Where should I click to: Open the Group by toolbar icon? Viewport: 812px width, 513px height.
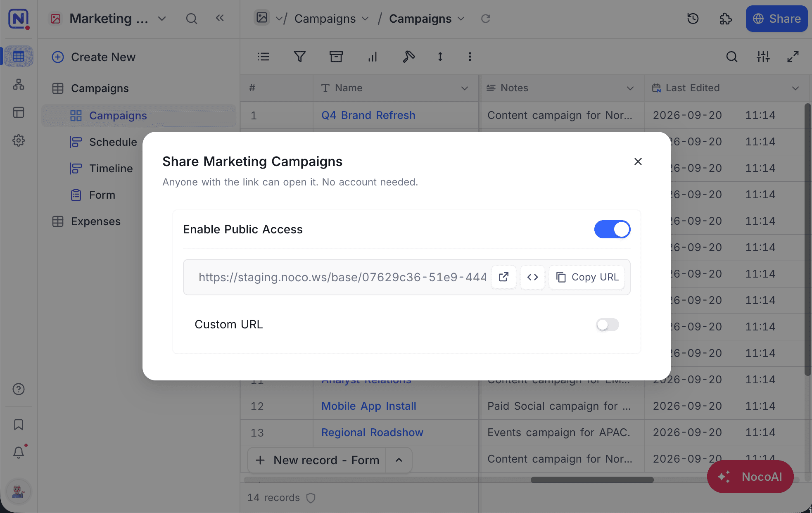click(x=336, y=57)
